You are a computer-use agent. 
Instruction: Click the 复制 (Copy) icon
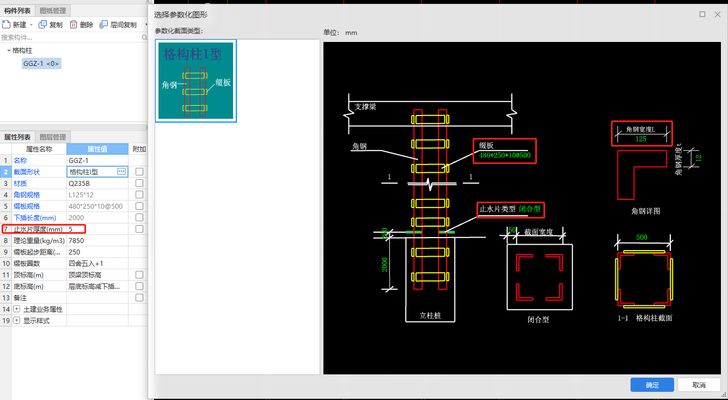click(x=43, y=24)
